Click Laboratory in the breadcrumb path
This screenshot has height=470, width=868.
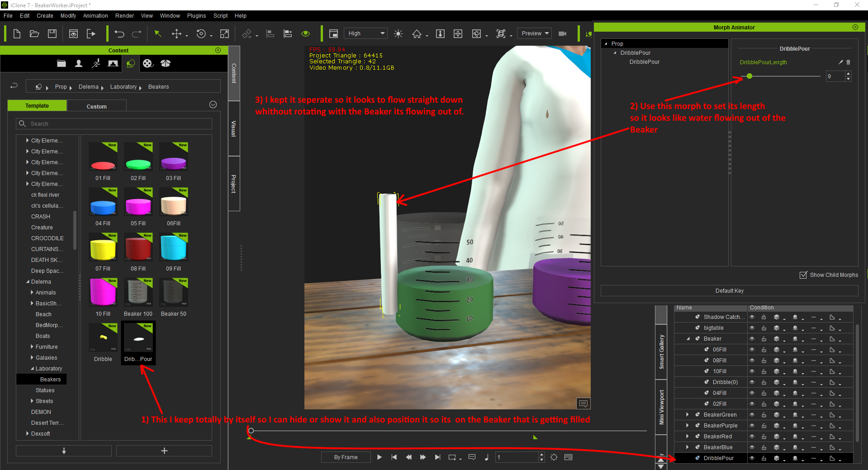click(x=123, y=87)
